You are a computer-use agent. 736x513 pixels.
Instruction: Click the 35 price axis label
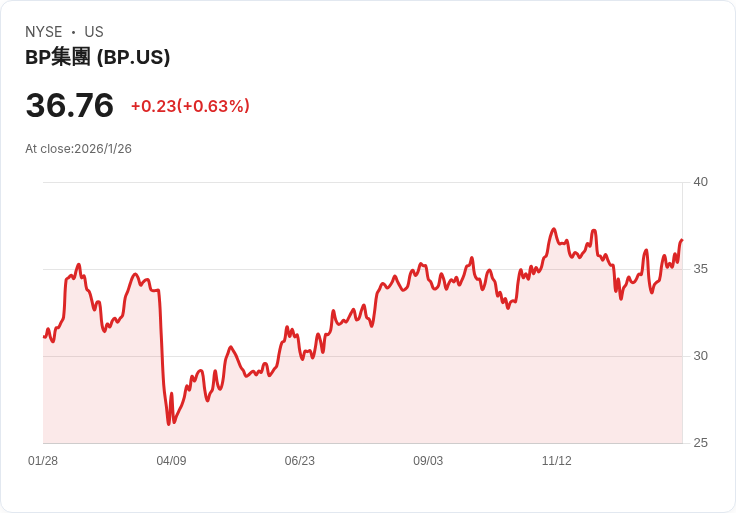point(700,269)
